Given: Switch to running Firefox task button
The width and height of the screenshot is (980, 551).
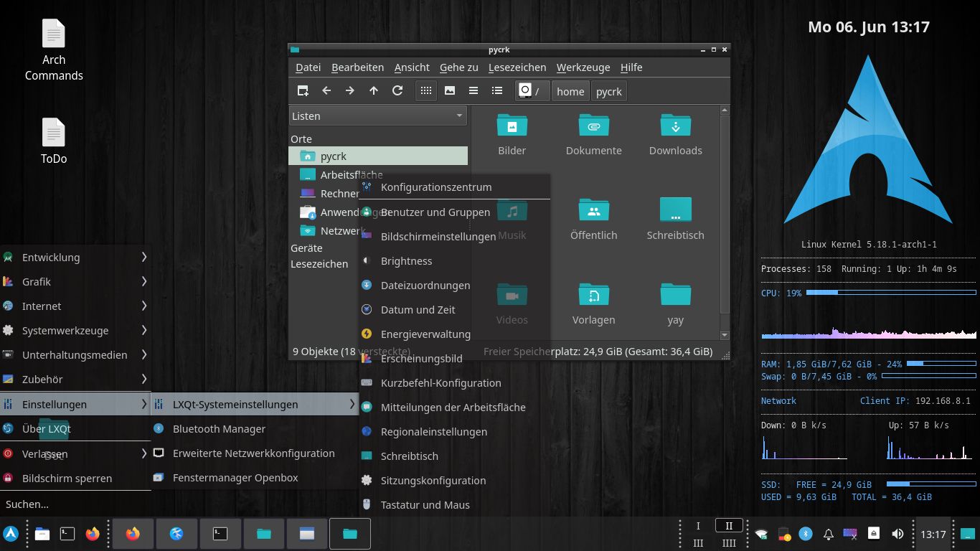Looking at the screenshot, I should coord(133,534).
